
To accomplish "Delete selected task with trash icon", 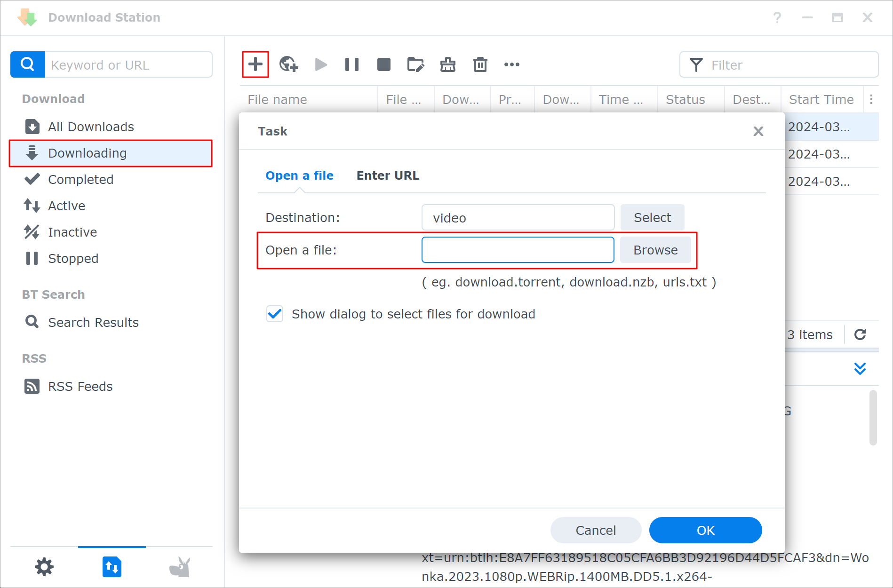I will [x=480, y=64].
